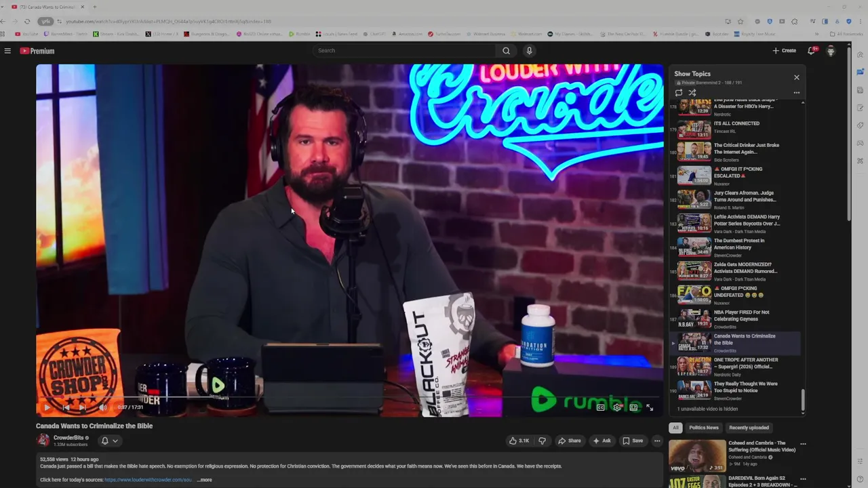Open the All Bookmarks folder
868x488 pixels.
pyautogui.click(x=846, y=34)
